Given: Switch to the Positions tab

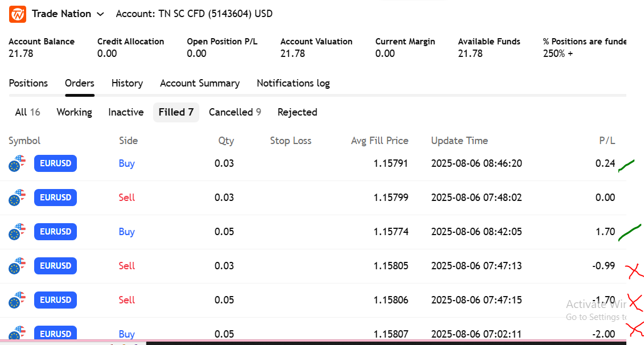Looking at the screenshot, I should click(28, 83).
